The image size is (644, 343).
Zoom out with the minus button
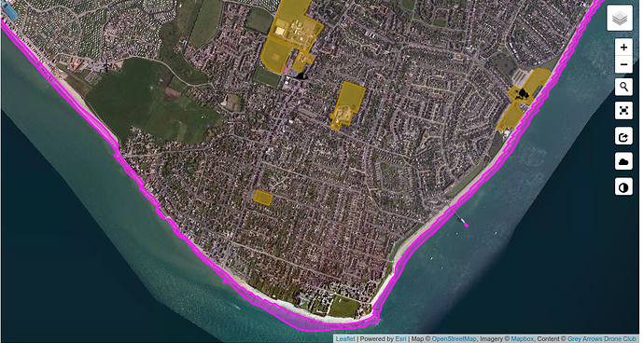(x=623, y=65)
